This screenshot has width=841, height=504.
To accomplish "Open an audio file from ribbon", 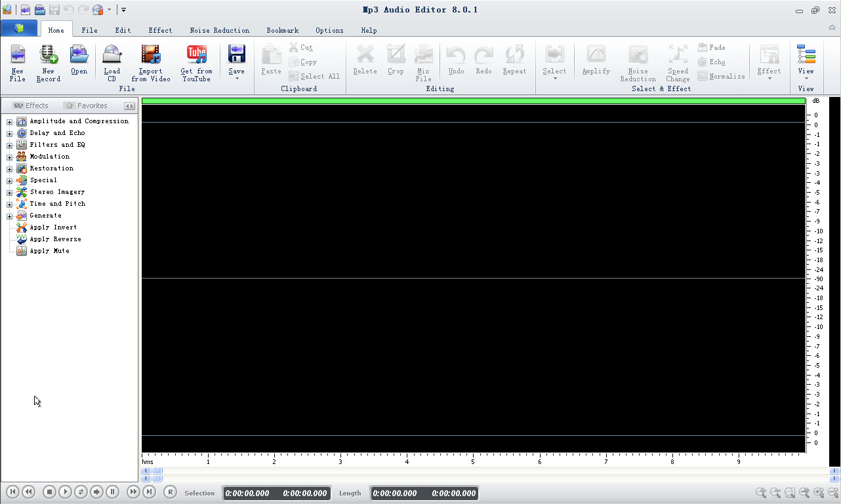I will click(x=79, y=60).
